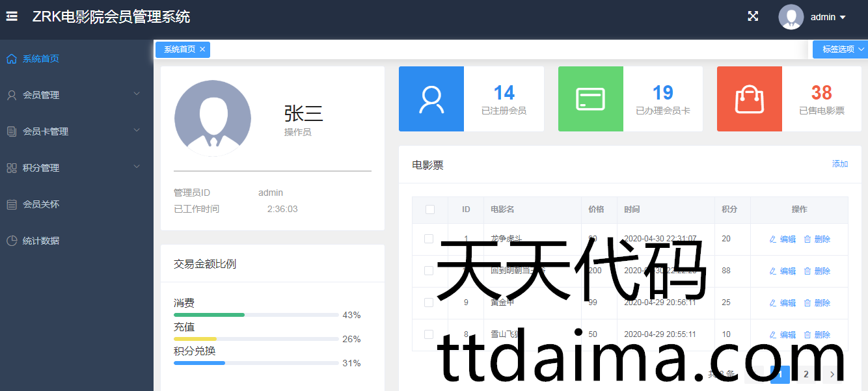
Task: Close the 系统首页 tab
Action: 202,49
